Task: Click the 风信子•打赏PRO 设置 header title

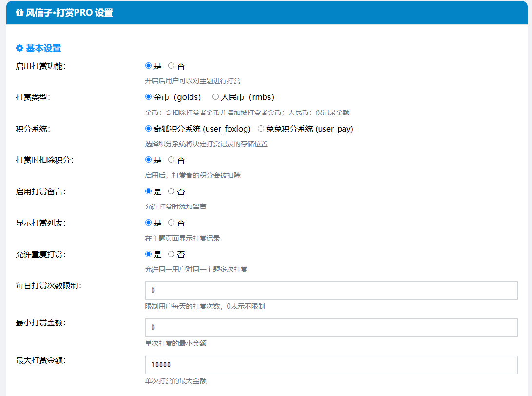Action: pos(69,13)
